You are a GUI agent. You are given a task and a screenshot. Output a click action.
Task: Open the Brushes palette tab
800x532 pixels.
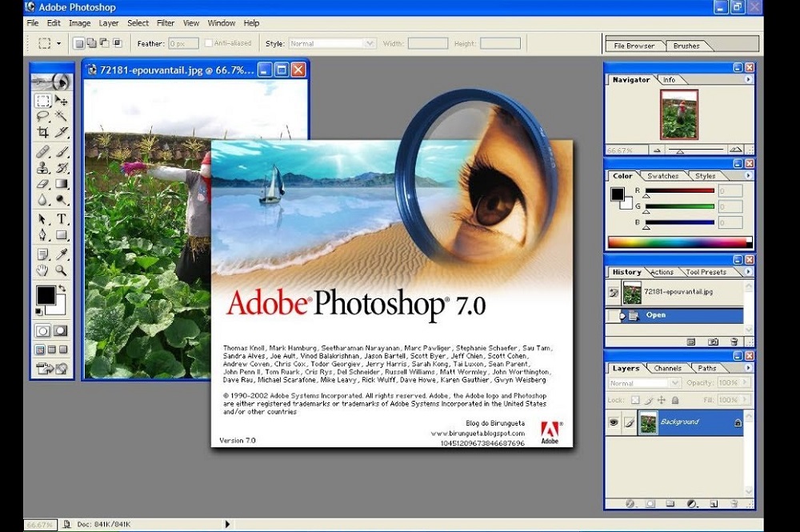pos(686,46)
